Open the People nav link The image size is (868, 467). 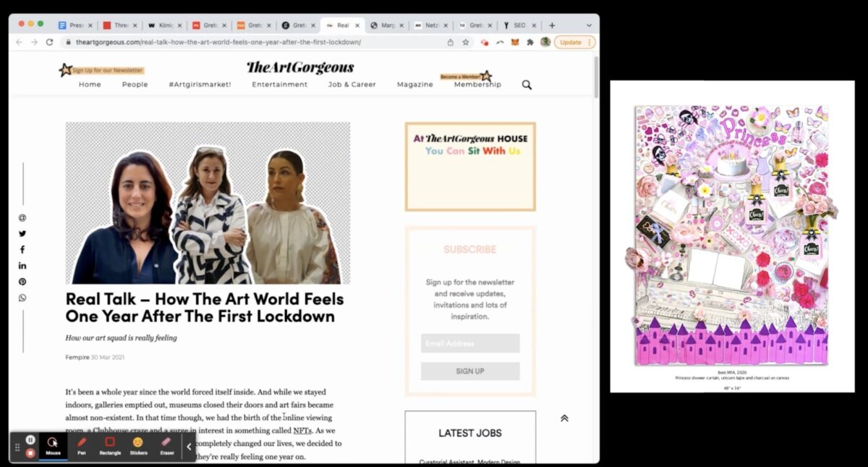(x=135, y=85)
